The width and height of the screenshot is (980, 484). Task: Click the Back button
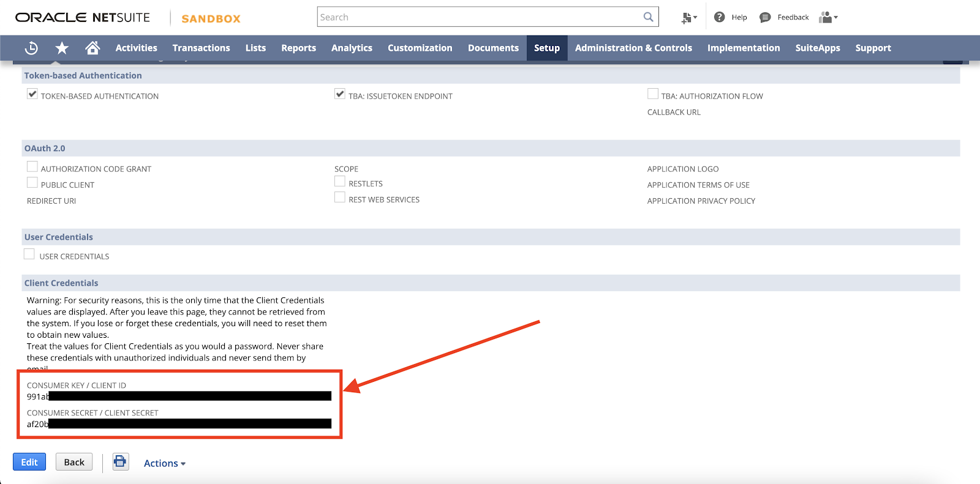(x=74, y=462)
